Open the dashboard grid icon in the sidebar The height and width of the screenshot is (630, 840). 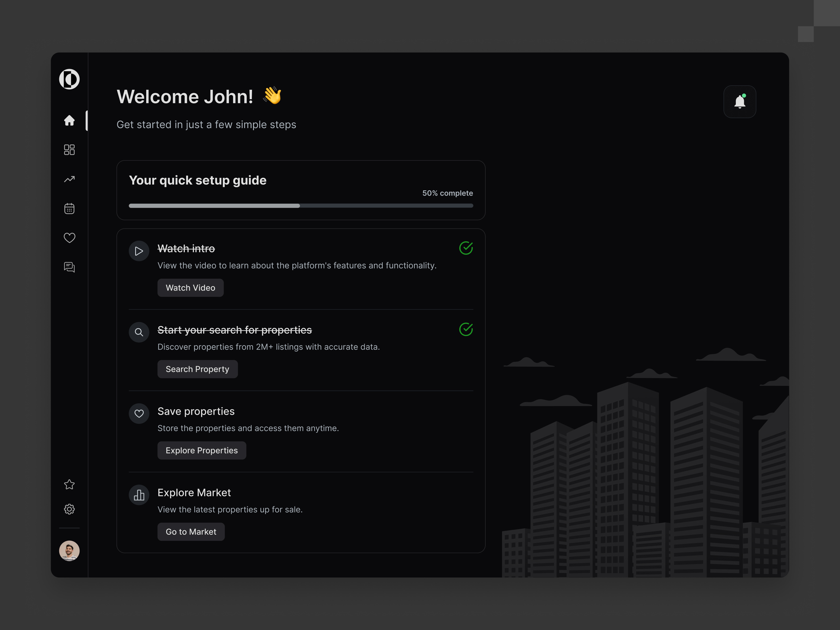pyautogui.click(x=69, y=150)
